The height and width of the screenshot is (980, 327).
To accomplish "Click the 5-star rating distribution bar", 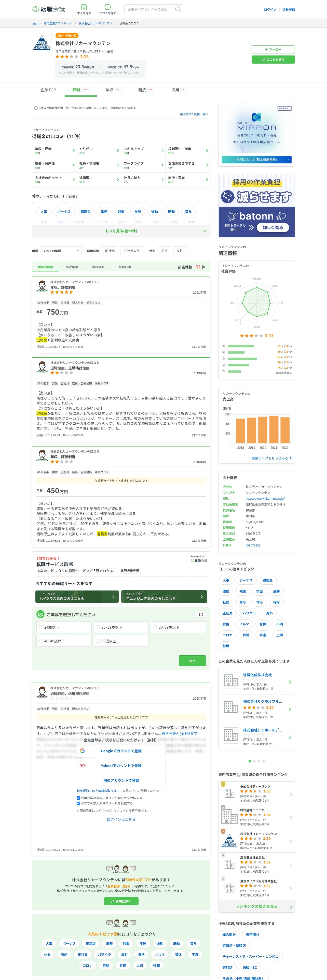I will (x=241, y=346).
